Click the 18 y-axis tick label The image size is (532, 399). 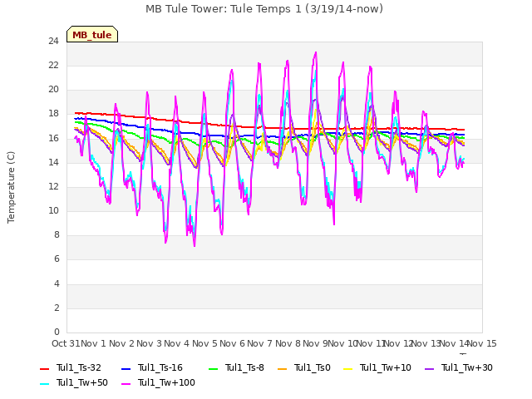coord(53,114)
